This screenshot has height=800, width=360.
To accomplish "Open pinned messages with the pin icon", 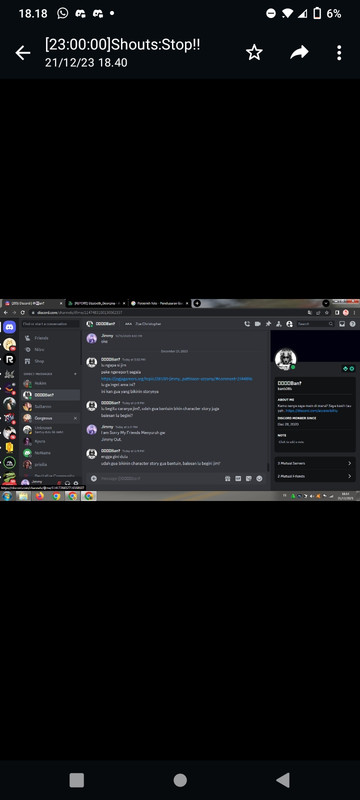I will [268, 324].
